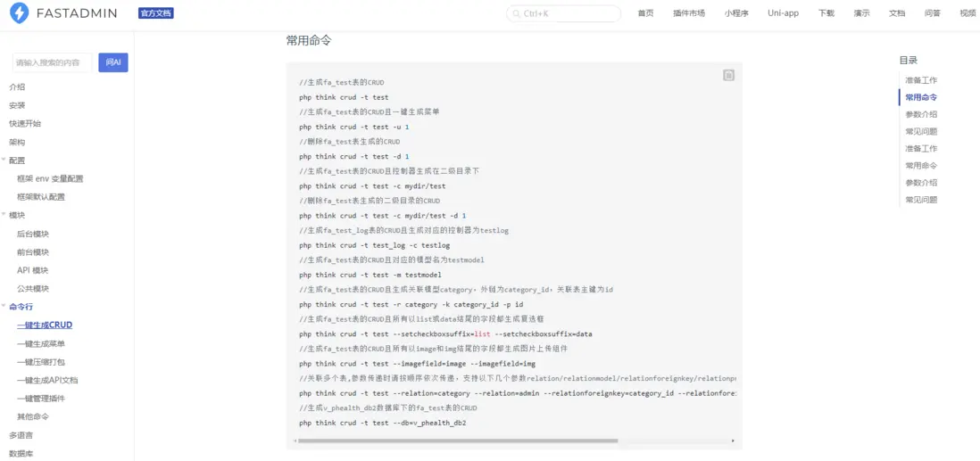Open 文档 in top navigation
Screen dimensions: 980x461
click(897, 13)
